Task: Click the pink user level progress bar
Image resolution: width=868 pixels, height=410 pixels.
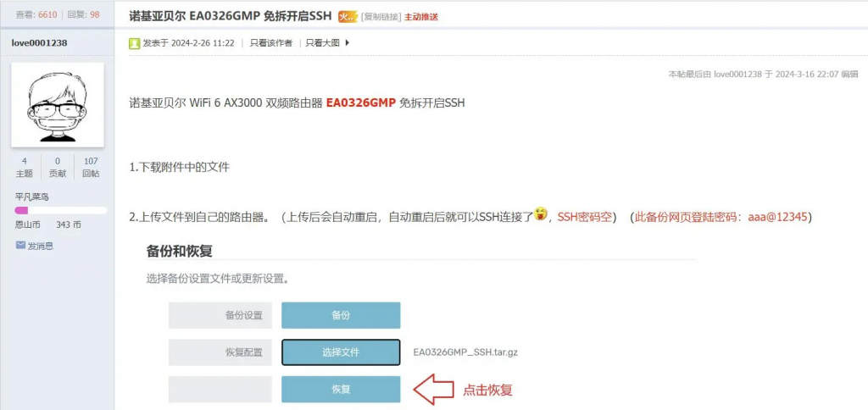Action: pyautogui.click(x=61, y=210)
